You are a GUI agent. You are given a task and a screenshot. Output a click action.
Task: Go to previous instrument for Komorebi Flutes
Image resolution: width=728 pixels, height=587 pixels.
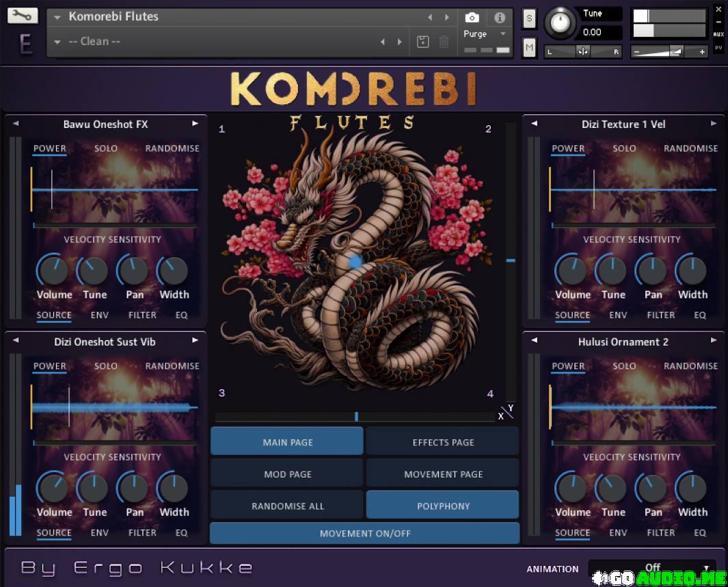coord(430,17)
